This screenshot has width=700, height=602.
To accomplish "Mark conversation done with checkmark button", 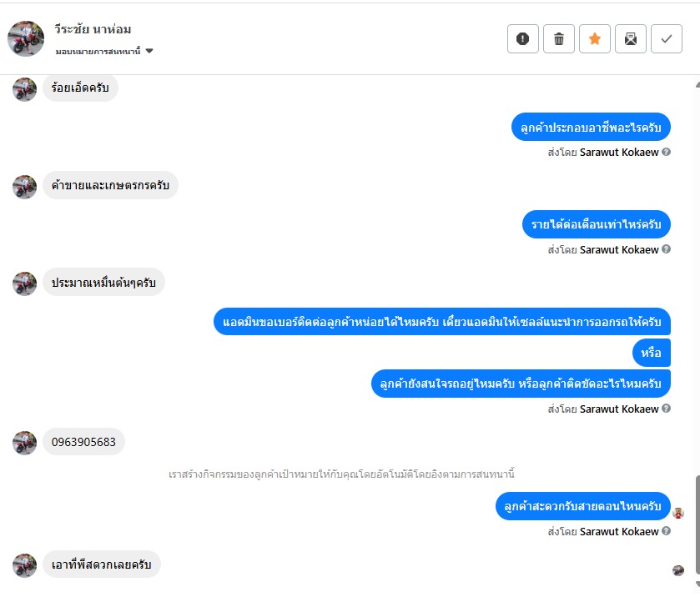I will pyautogui.click(x=666, y=39).
